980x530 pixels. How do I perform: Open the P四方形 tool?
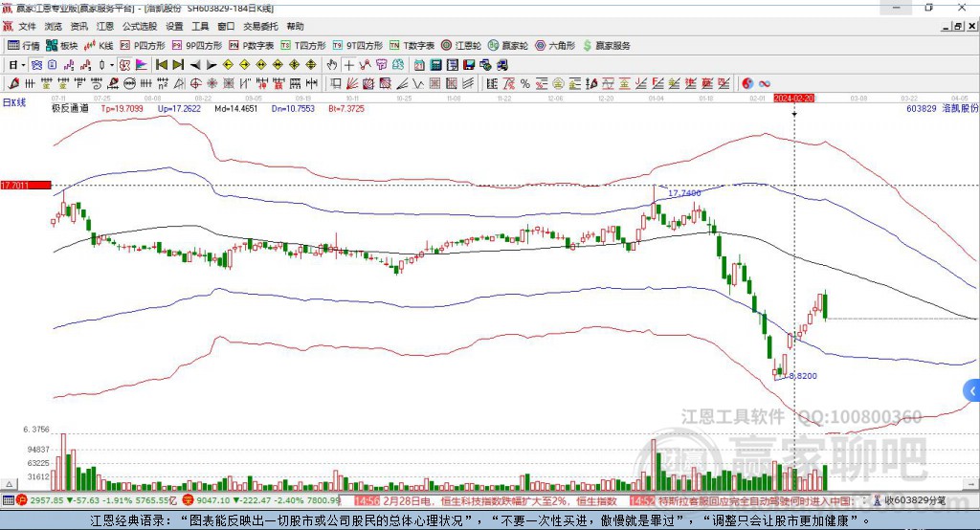click(143, 46)
